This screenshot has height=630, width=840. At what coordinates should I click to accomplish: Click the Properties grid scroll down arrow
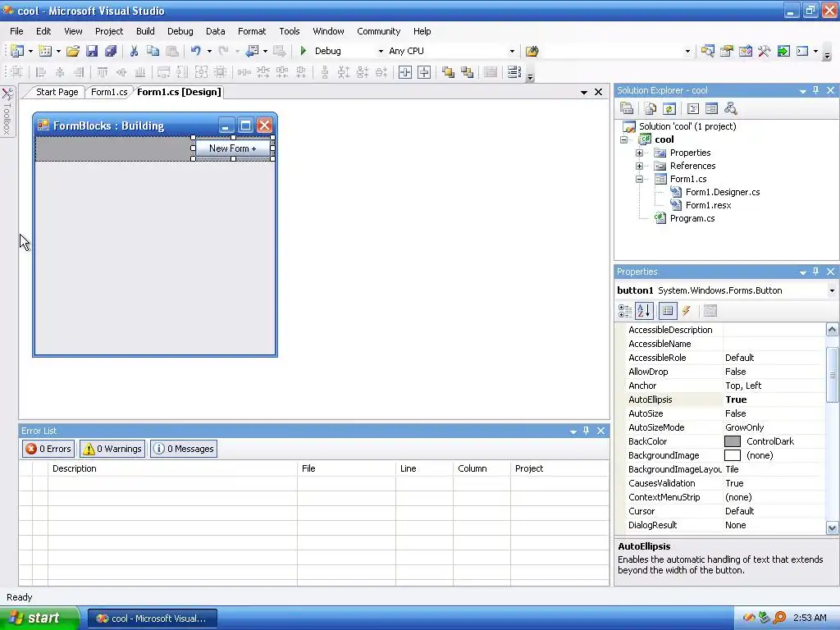coord(832,527)
